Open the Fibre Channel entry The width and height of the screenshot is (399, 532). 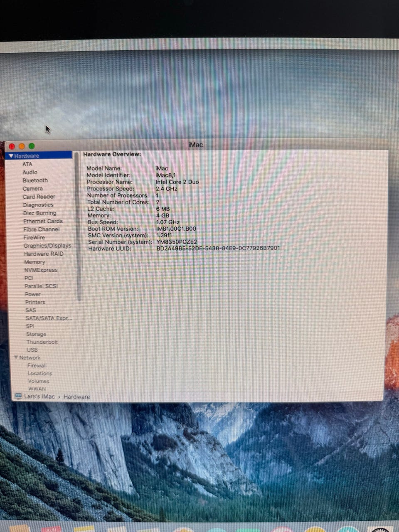click(42, 229)
